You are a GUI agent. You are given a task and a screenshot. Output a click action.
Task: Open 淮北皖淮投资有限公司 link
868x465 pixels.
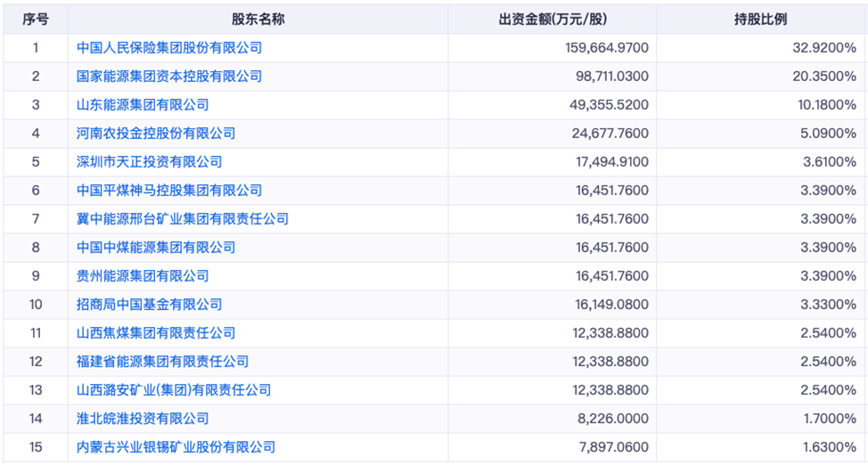pos(143,419)
